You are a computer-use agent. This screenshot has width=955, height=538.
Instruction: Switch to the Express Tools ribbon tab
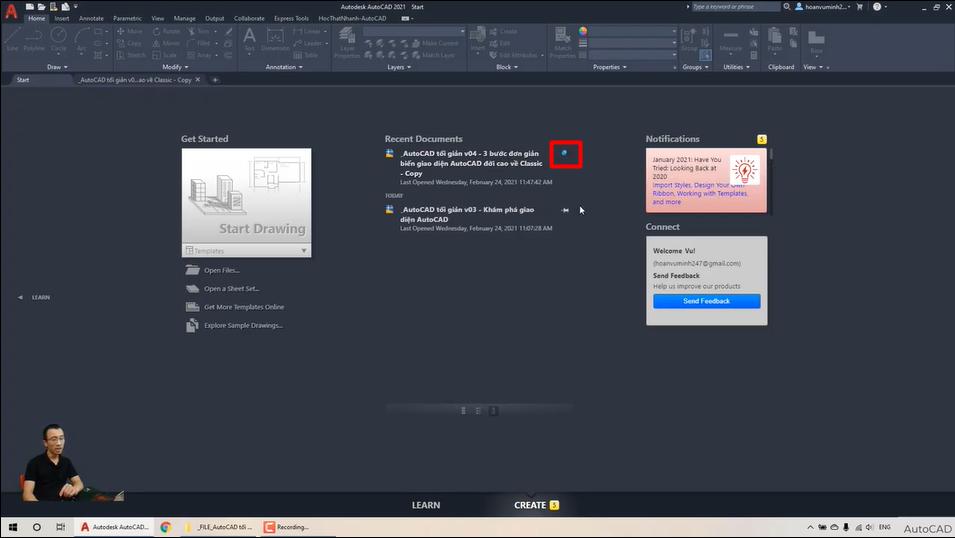click(x=291, y=18)
